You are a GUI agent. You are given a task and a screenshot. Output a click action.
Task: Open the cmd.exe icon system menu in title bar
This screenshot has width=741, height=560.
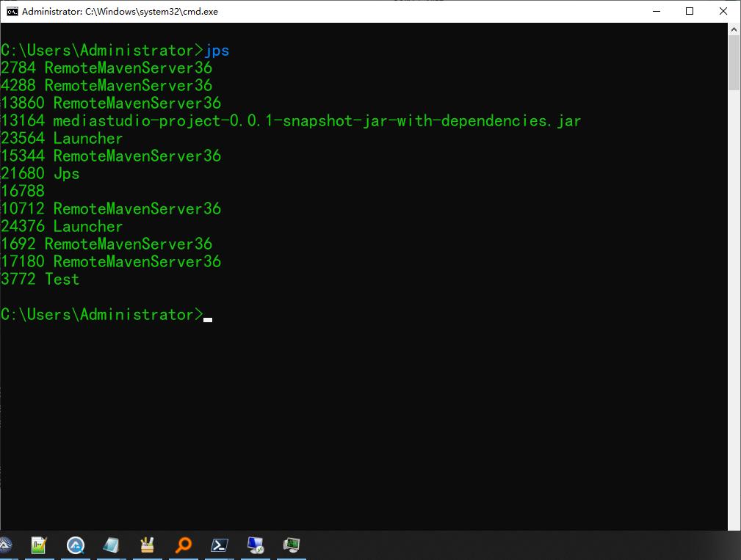pyautogui.click(x=12, y=11)
